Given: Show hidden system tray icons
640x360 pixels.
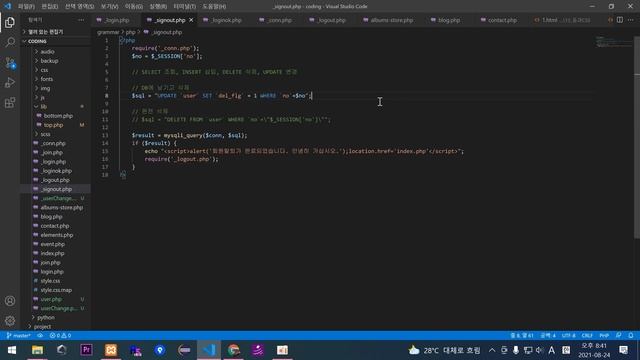Looking at the screenshot, I should pos(492,350).
